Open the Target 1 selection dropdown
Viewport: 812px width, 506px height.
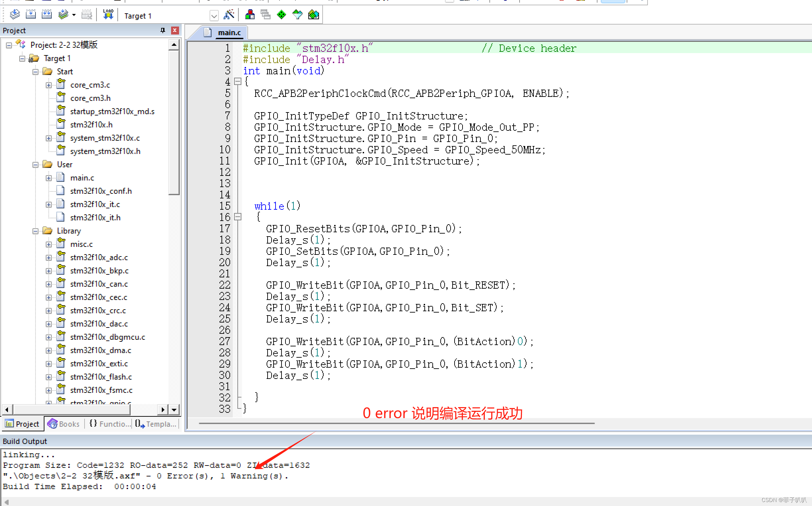point(214,16)
